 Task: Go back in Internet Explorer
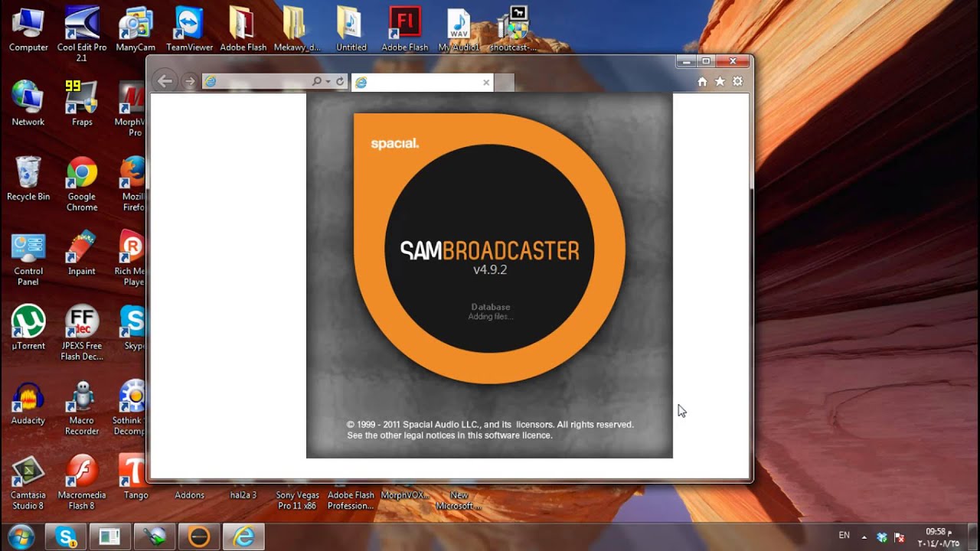(x=164, y=81)
